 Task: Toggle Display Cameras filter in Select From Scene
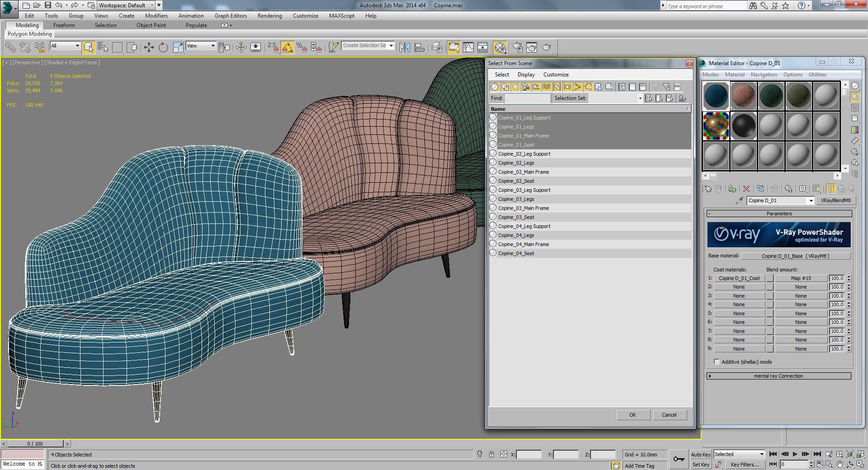(526, 87)
